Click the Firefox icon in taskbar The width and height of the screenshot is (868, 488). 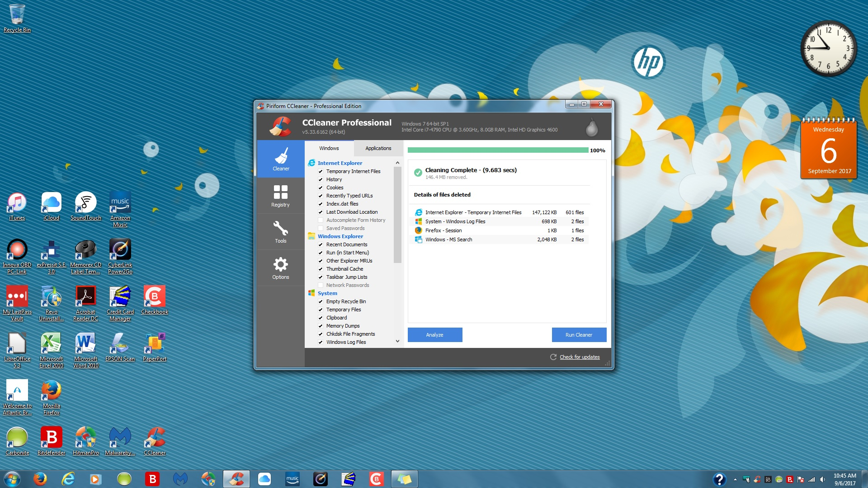[40, 479]
